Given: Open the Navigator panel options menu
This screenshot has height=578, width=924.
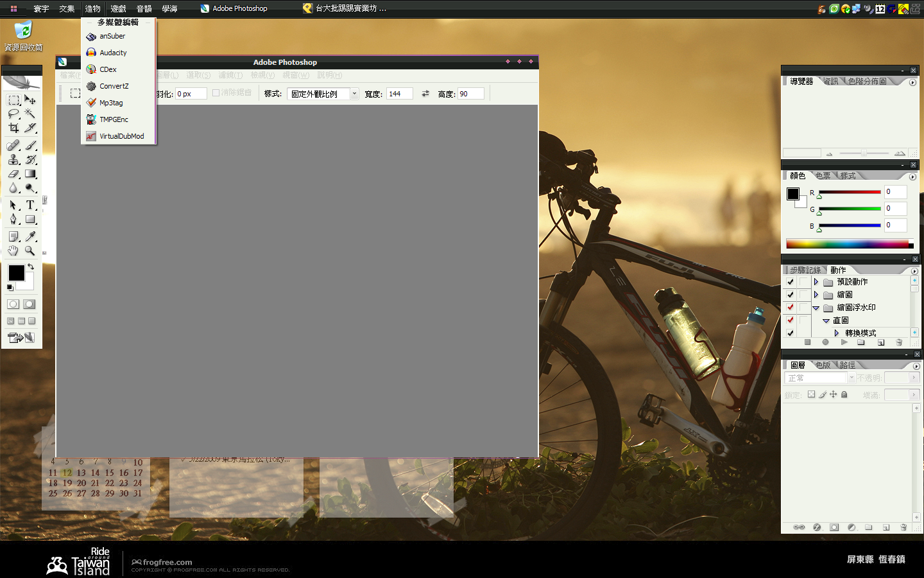Looking at the screenshot, I should tap(912, 82).
